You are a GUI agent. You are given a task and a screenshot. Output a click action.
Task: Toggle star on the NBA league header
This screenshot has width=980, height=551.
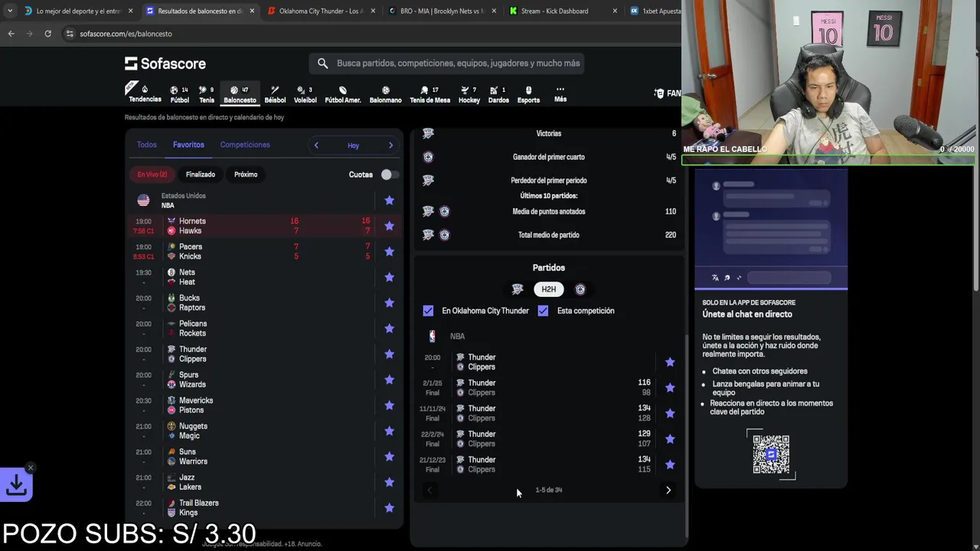click(x=389, y=201)
